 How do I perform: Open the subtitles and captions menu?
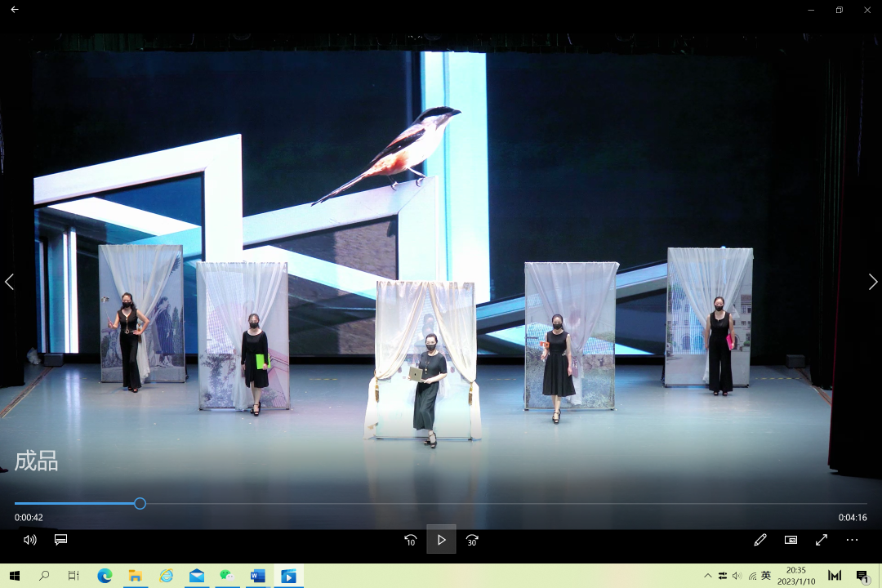click(60, 540)
